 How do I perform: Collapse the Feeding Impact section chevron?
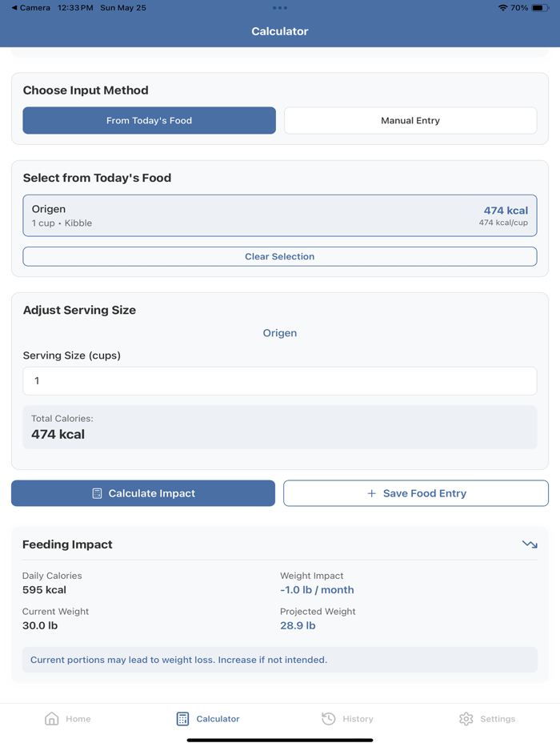[x=530, y=544]
